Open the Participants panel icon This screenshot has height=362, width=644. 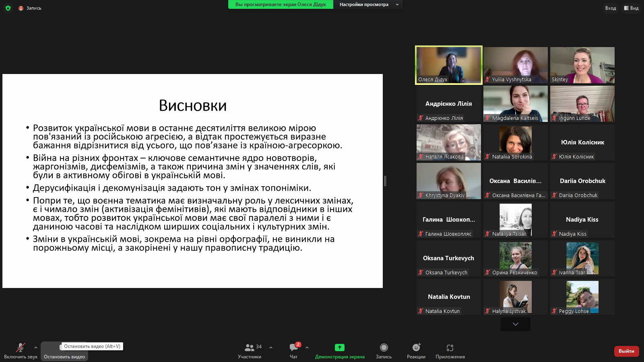pos(249,348)
